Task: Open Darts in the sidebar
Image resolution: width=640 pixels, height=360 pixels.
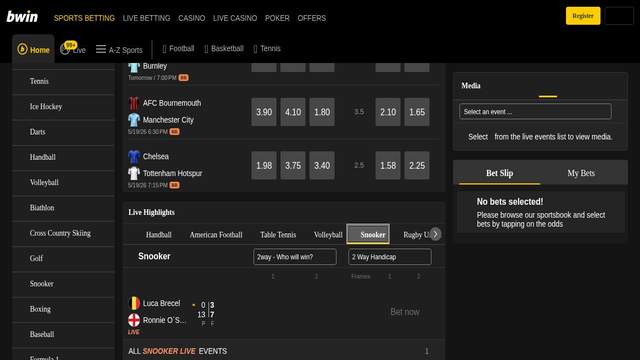Action: (x=64, y=132)
